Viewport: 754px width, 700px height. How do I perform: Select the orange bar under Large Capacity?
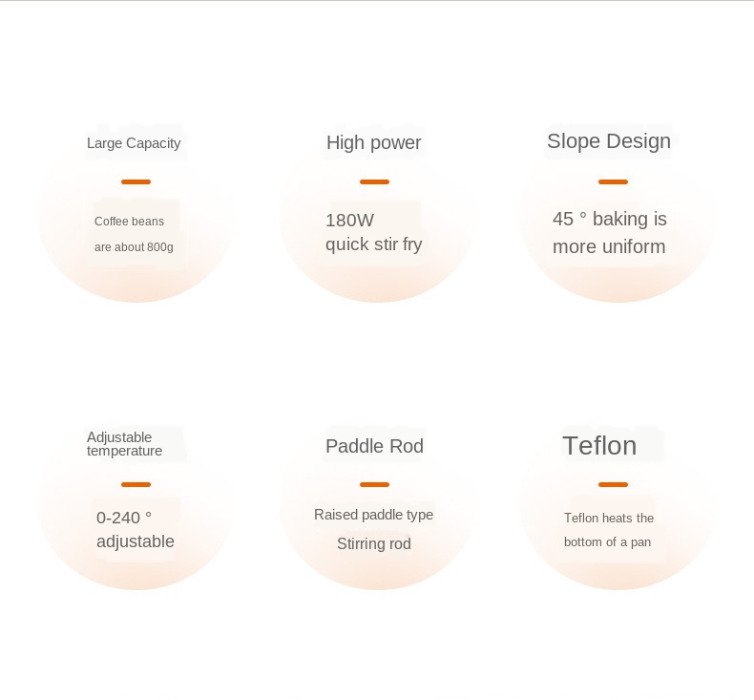[136, 181]
